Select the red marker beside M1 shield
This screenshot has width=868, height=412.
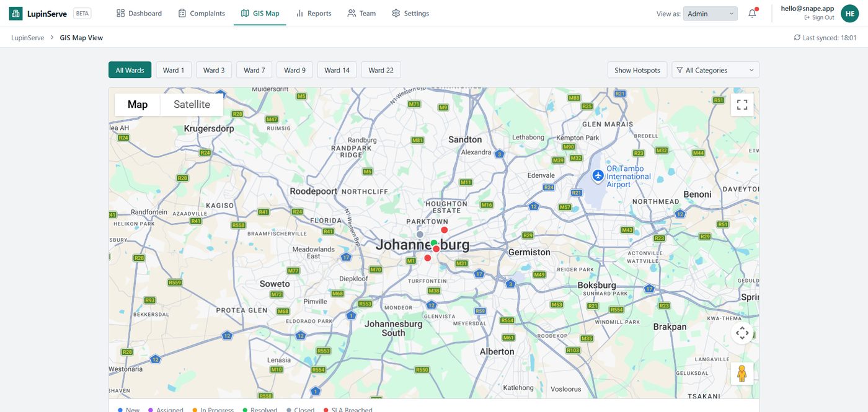[427, 258]
